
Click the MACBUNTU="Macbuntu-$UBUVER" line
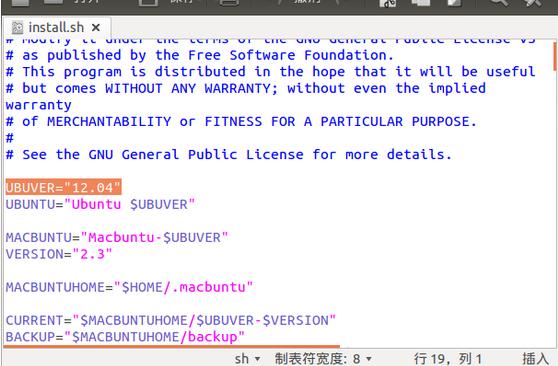(117, 237)
